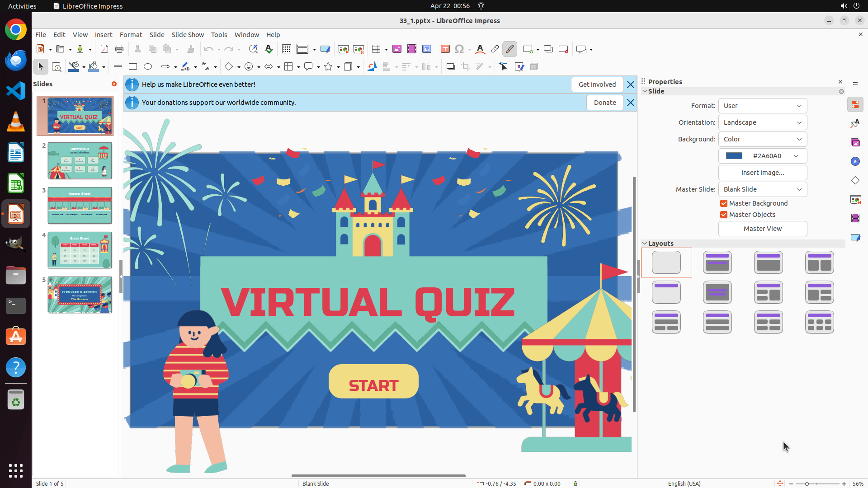Open the Navigator sidebar panel
Image resolution: width=868 pixels, height=488 pixels.
[x=855, y=161]
